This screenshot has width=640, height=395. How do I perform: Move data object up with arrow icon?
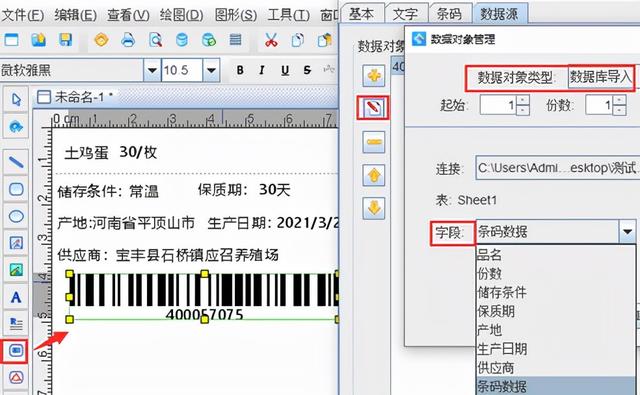[373, 175]
